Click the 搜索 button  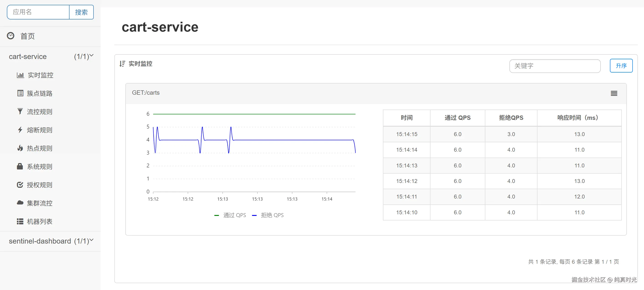tap(81, 12)
